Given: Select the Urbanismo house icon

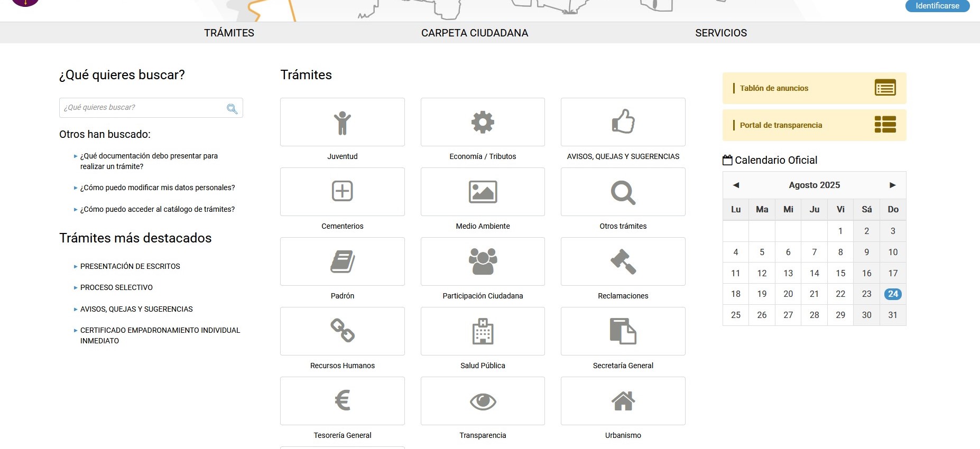Looking at the screenshot, I should coord(623,401).
